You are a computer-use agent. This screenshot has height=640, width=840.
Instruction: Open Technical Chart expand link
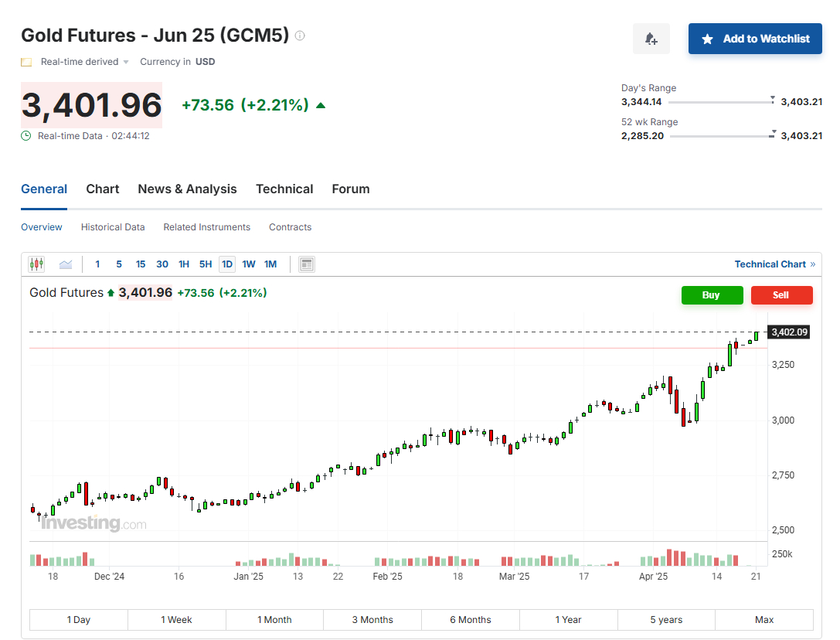774,264
